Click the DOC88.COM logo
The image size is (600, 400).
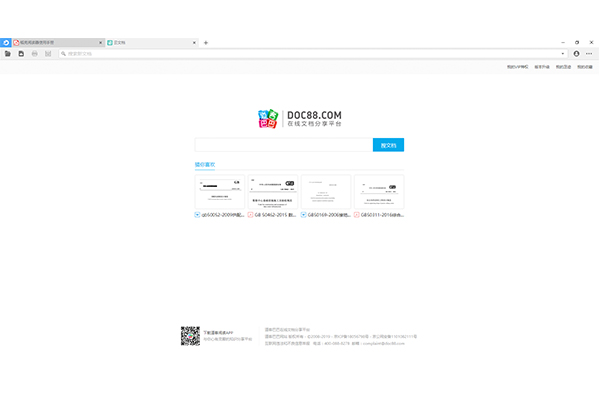tap(300, 119)
